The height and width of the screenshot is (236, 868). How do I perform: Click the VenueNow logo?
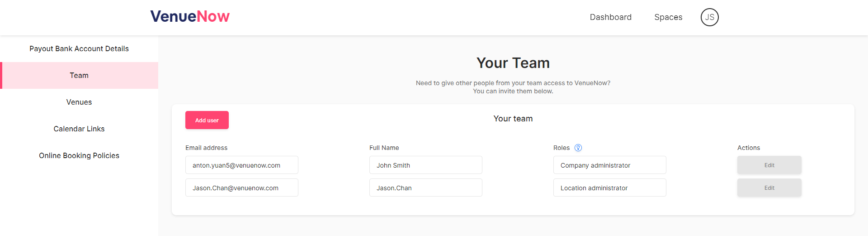[x=190, y=16]
